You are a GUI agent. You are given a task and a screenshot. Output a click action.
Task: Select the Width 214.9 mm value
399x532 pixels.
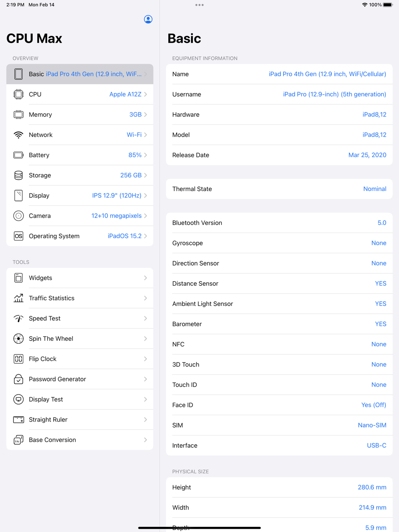click(x=372, y=508)
